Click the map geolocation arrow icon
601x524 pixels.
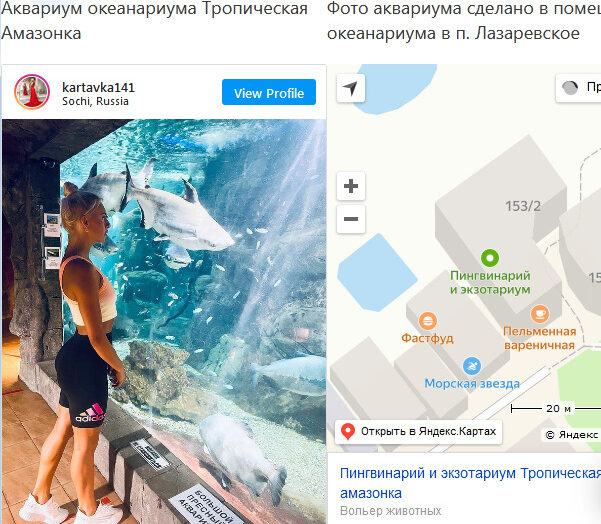pyautogui.click(x=351, y=89)
